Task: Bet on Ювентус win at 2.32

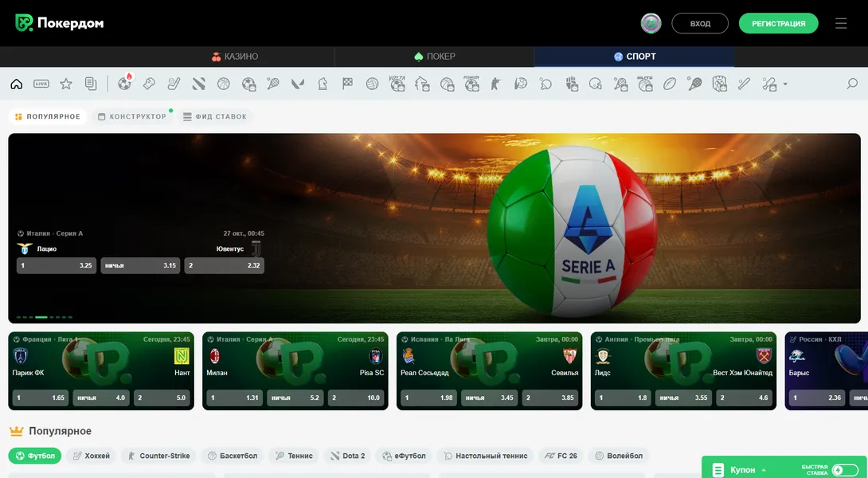Action: click(x=225, y=265)
